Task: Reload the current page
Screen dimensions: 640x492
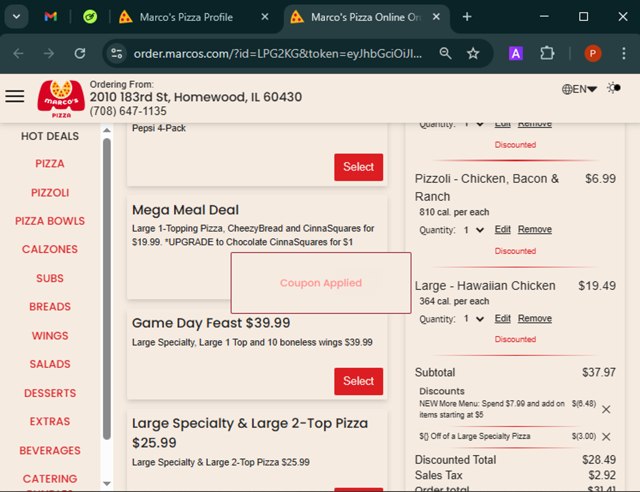Action: point(80,53)
